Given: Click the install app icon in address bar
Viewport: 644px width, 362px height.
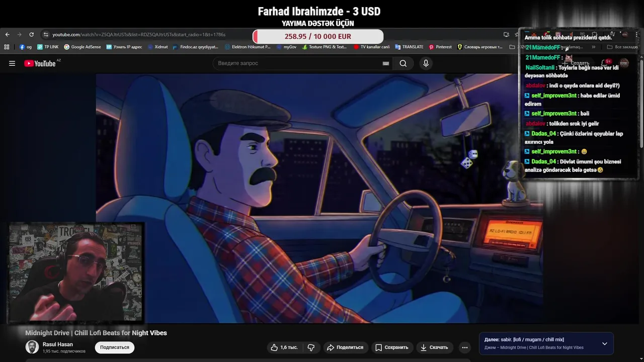Looking at the screenshot, I should coord(506,34).
